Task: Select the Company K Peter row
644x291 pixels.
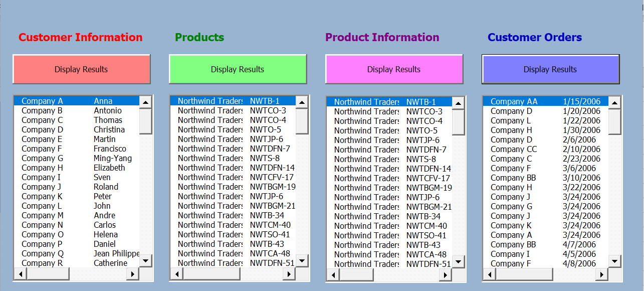Action: click(77, 196)
